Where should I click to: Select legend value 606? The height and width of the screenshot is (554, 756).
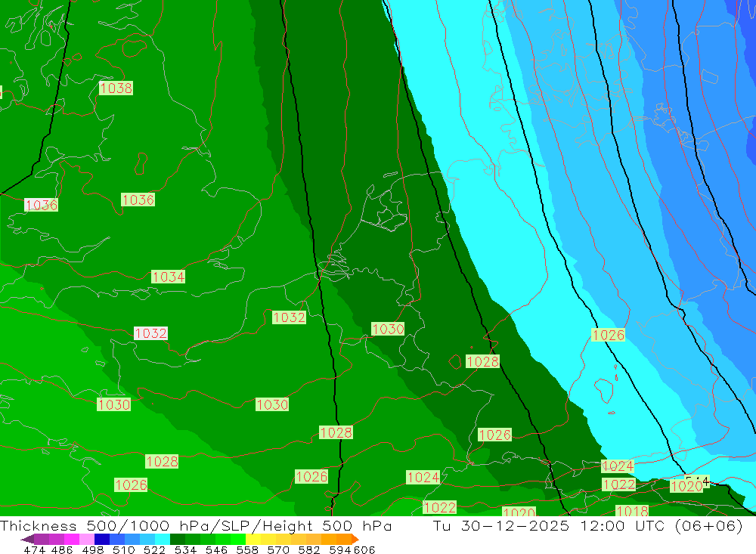coord(364,549)
